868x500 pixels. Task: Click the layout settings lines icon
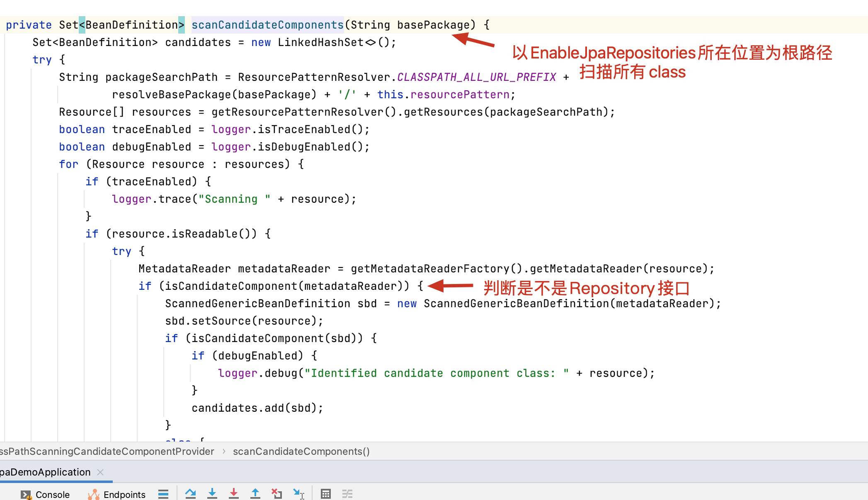pos(163,494)
